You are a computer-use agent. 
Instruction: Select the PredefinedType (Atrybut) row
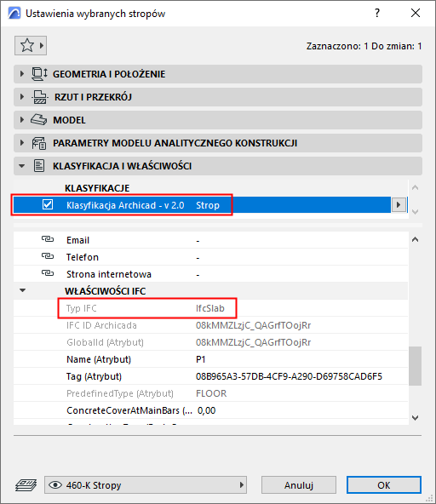point(210,393)
